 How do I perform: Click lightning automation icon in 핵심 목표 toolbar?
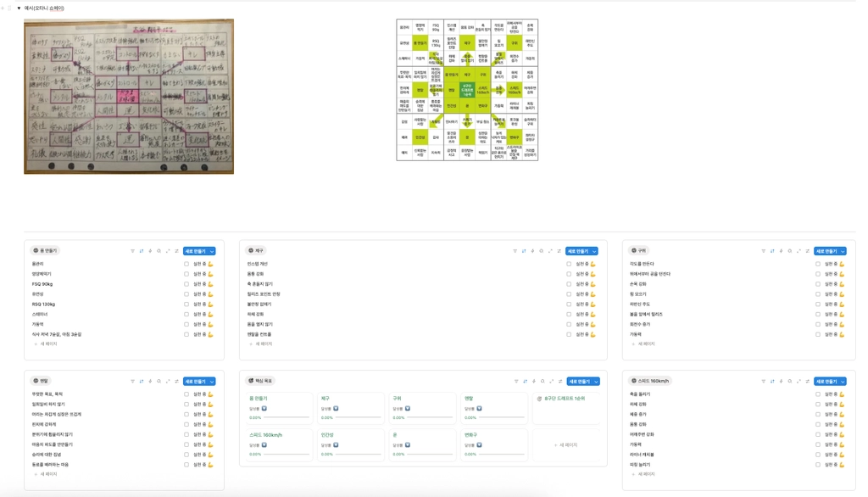[x=534, y=381]
